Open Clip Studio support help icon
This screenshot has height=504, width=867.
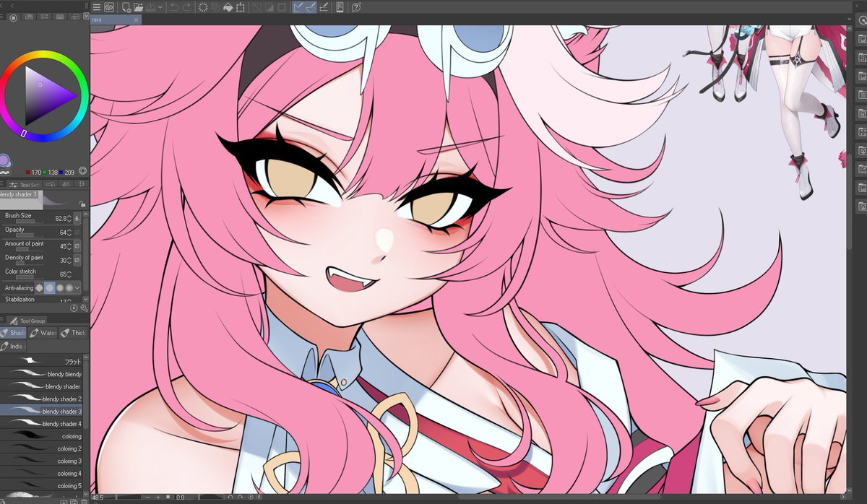point(356,7)
